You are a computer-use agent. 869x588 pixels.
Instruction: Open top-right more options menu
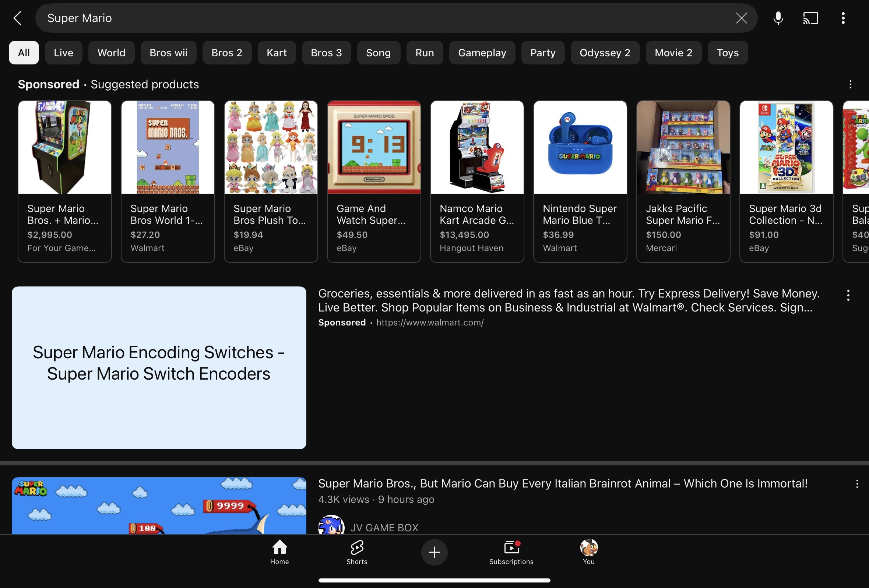[843, 18]
